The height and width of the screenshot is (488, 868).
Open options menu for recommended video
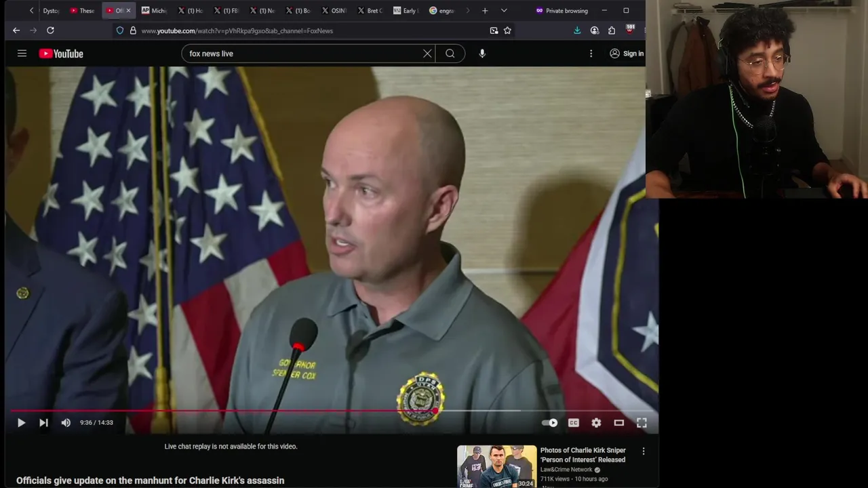pyautogui.click(x=644, y=451)
